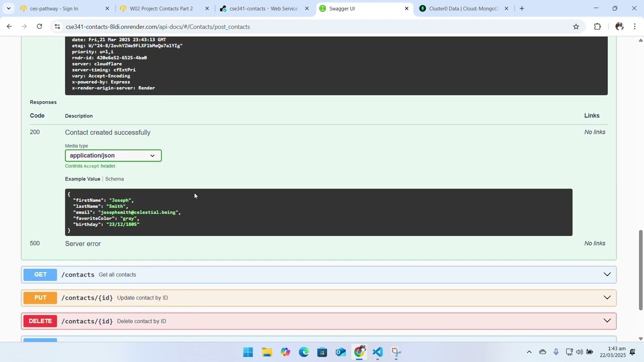Close the ces-pathway tab
This screenshot has height=362, width=644.
(x=107, y=9)
